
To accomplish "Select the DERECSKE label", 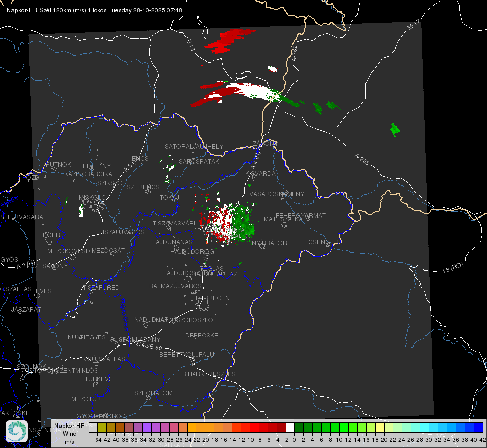I will click(x=201, y=336).
